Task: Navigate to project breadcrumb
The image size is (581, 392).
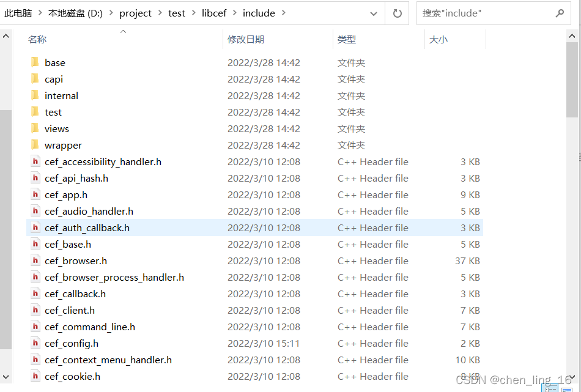Action: 135,13
